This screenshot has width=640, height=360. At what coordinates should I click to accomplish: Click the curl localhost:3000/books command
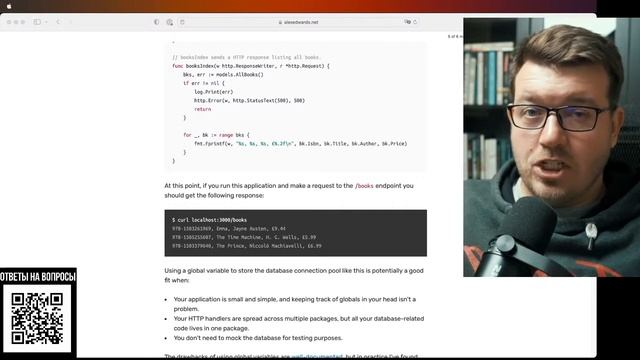click(209, 220)
